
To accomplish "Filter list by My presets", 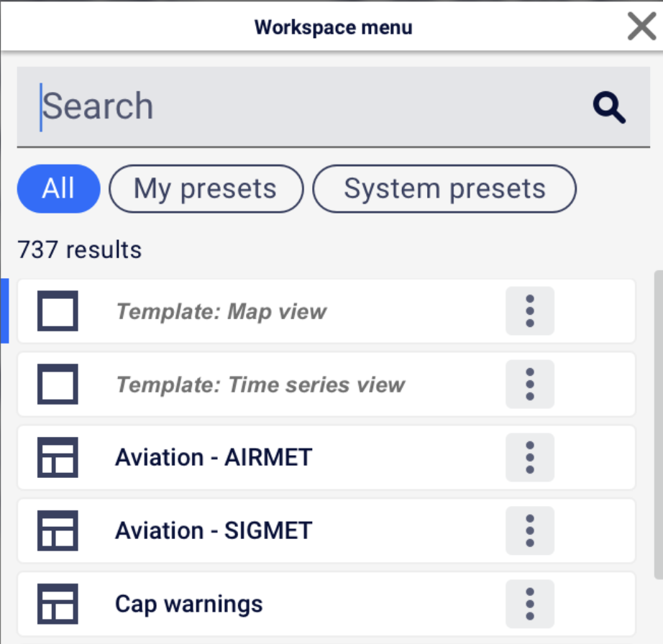I will click(206, 188).
